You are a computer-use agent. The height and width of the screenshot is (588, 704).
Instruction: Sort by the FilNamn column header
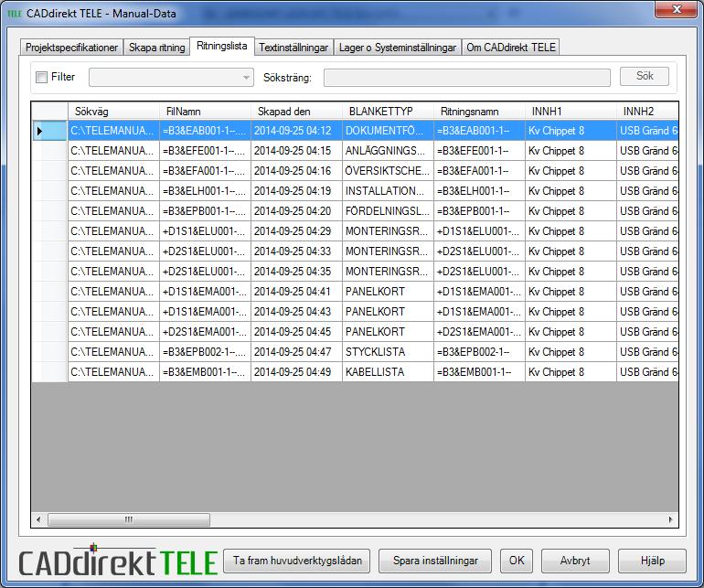pyautogui.click(x=205, y=112)
